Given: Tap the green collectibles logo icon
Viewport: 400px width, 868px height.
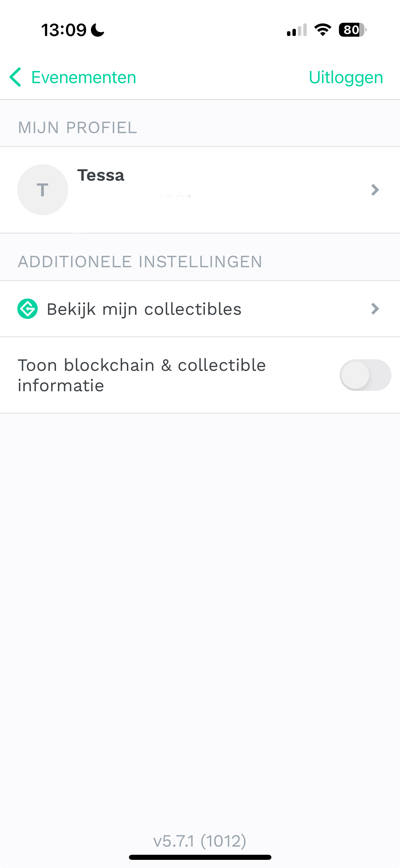Looking at the screenshot, I should pyautogui.click(x=27, y=309).
